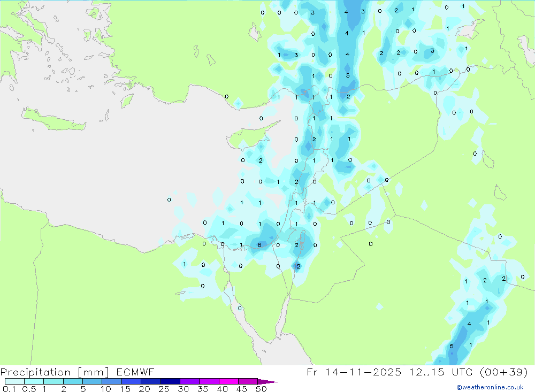Click the 0.1–0.5 mm palest legend swatch
This screenshot has height=392, width=535.
(x=14, y=381)
